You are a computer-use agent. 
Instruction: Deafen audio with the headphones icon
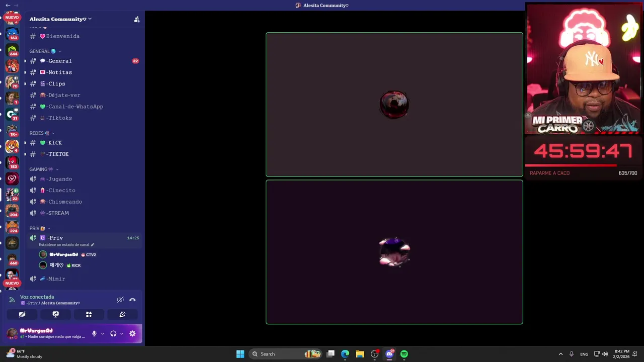pos(113,333)
